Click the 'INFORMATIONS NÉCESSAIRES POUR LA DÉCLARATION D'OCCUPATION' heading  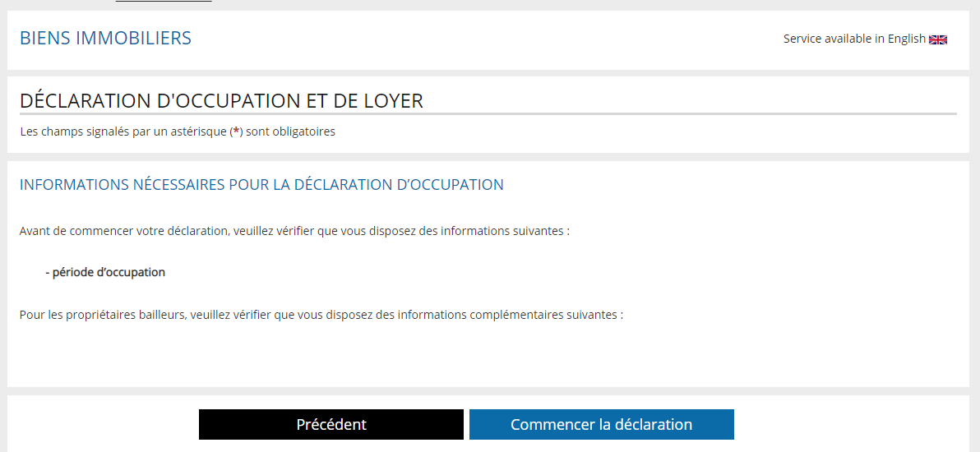261,185
